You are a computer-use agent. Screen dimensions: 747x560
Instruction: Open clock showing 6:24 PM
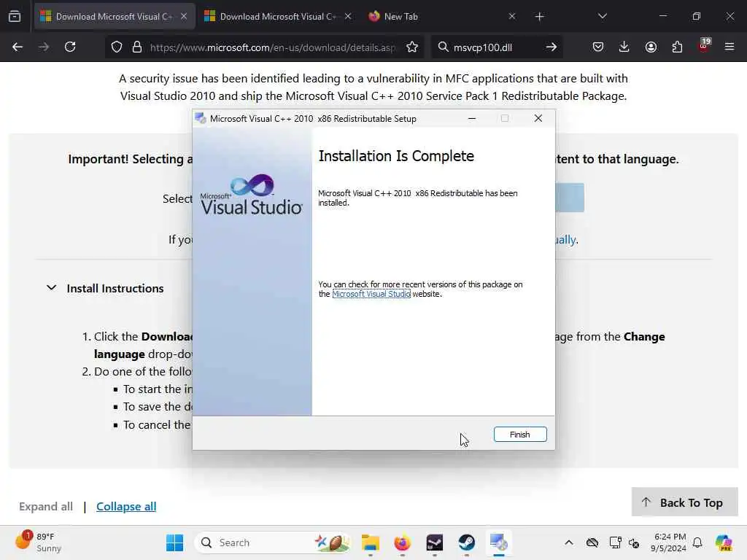point(670,542)
